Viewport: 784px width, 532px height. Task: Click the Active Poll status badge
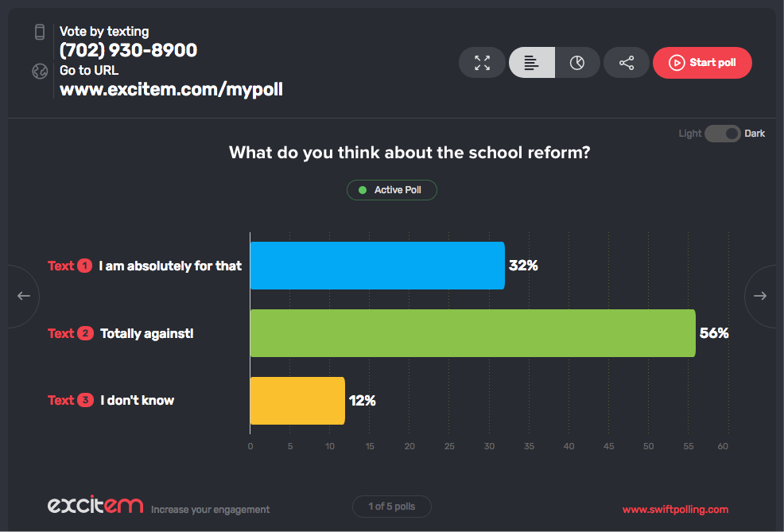pos(391,190)
